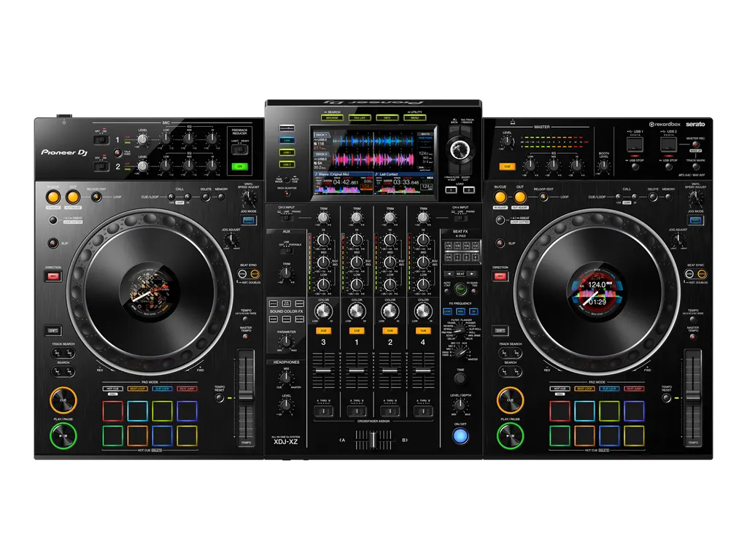Toggle the mic TALK OVER button
This screenshot has height=560, width=747.
point(117,153)
